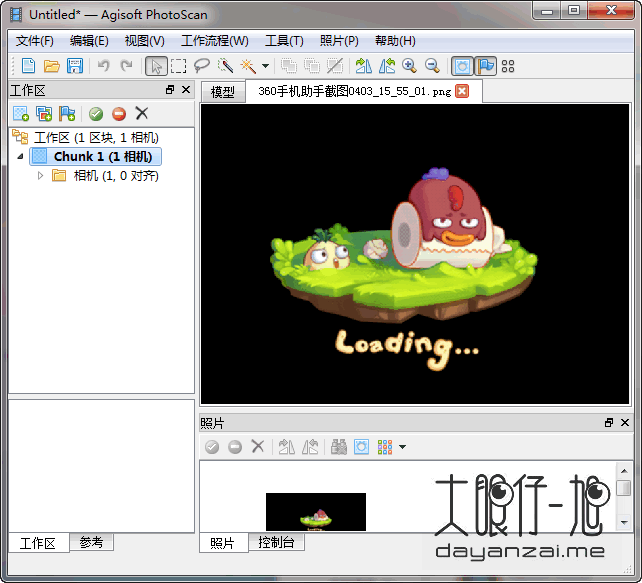Viewport: 642px width, 583px height.
Task: Switch to the 模型 tab
Action: tap(223, 92)
